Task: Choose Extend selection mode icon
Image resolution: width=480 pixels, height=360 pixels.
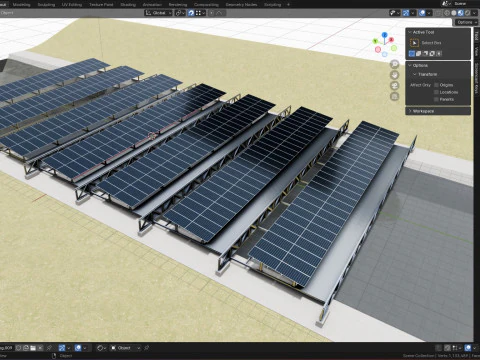Action: (x=419, y=53)
